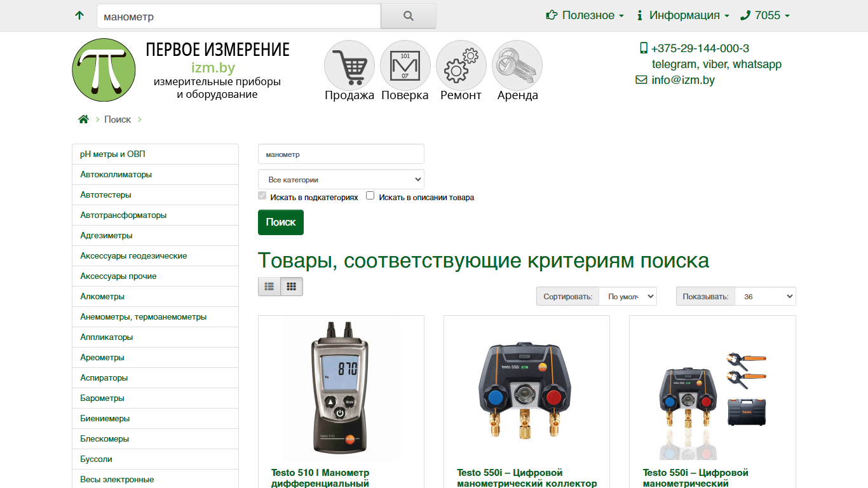Viewport: 868px width, 488px height.
Task: Expand the 7055 phone menu
Action: click(x=765, y=15)
